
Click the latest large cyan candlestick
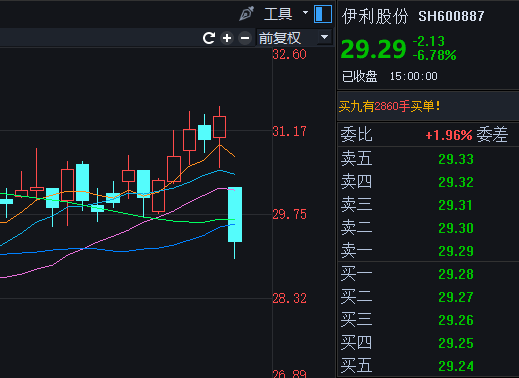(235, 214)
